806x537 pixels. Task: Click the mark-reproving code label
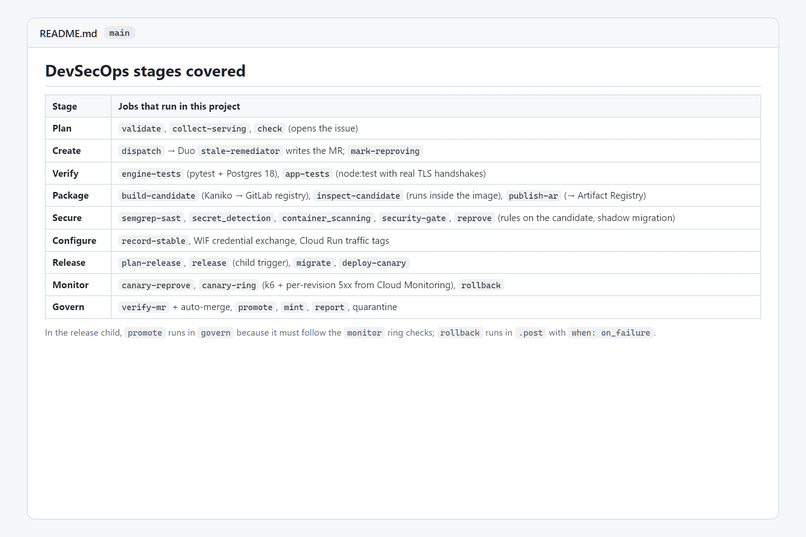385,151
